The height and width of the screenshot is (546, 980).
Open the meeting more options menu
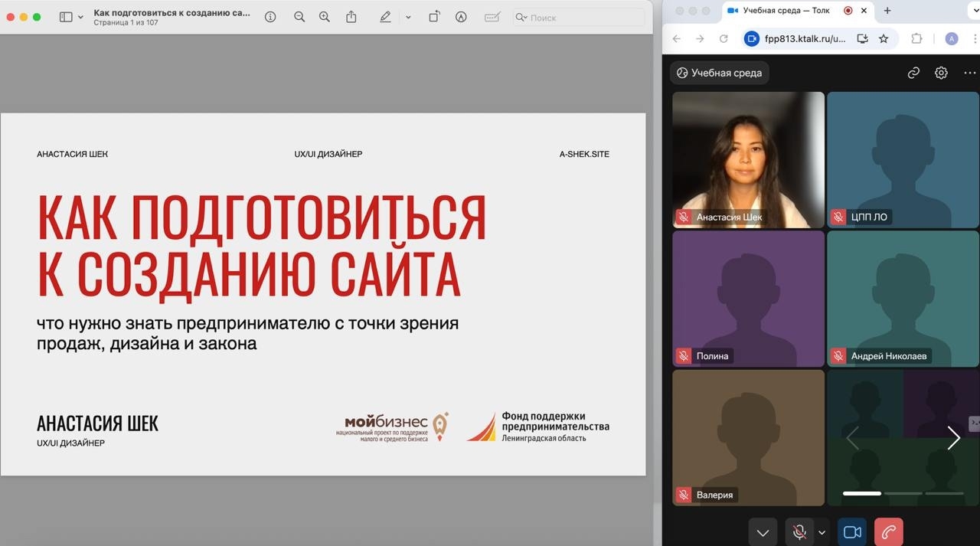pyautogui.click(x=970, y=73)
